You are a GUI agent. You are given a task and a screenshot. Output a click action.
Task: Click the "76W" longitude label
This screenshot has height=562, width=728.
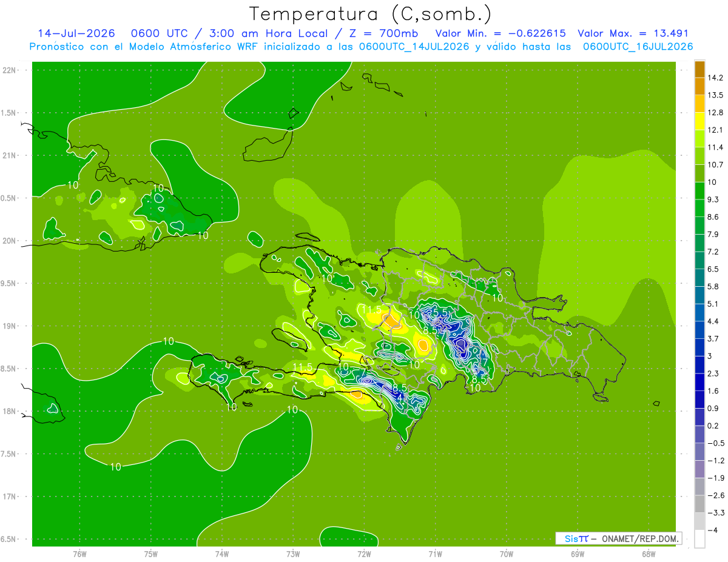[x=79, y=554]
